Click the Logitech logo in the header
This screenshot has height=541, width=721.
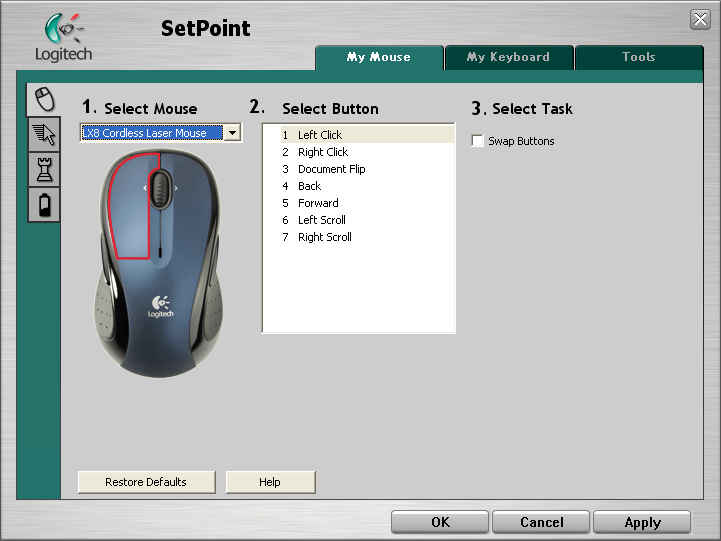[x=63, y=38]
